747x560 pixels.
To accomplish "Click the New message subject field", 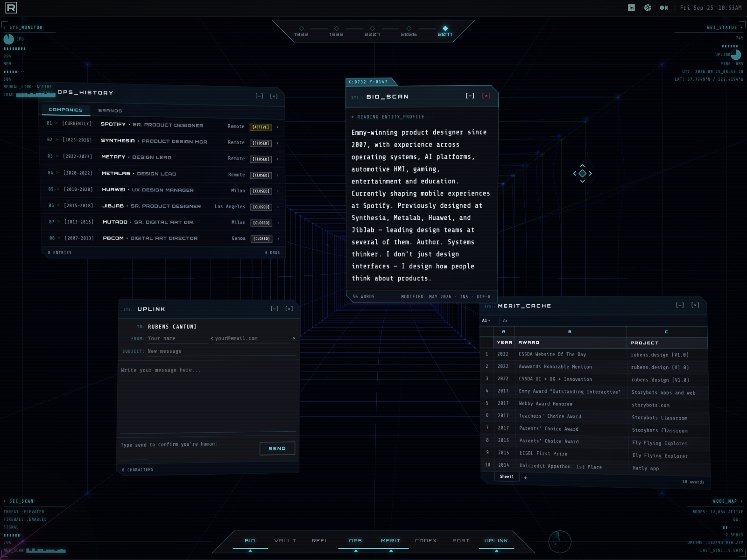I will coord(221,351).
